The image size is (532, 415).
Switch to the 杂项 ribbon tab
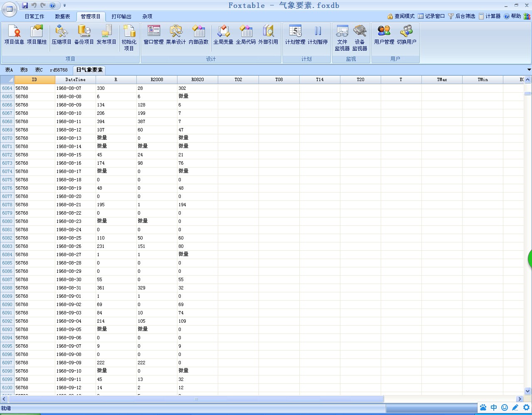[147, 17]
